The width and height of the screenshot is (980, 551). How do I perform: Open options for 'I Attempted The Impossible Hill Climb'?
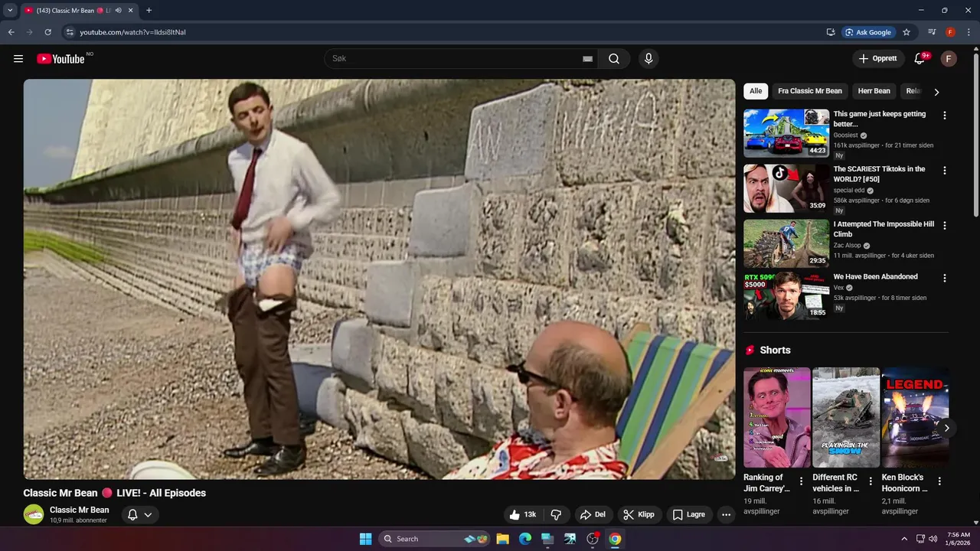click(944, 226)
